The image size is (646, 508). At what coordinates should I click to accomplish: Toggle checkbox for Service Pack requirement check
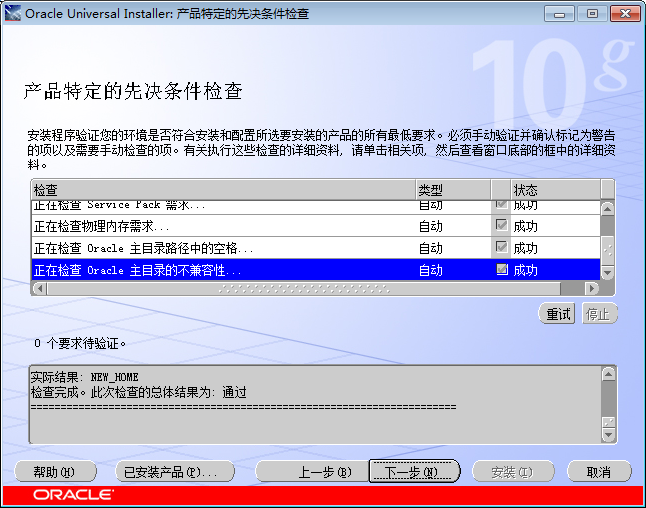point(501,204)
